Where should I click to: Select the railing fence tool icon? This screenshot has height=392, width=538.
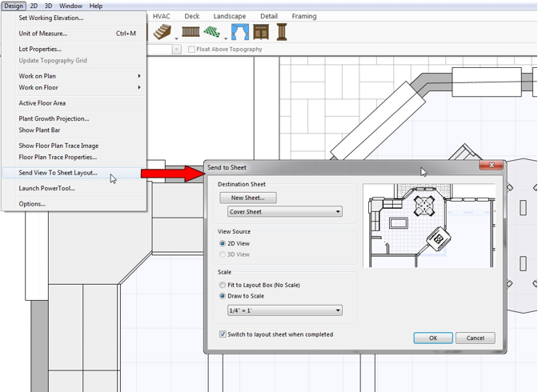point(191,32)
